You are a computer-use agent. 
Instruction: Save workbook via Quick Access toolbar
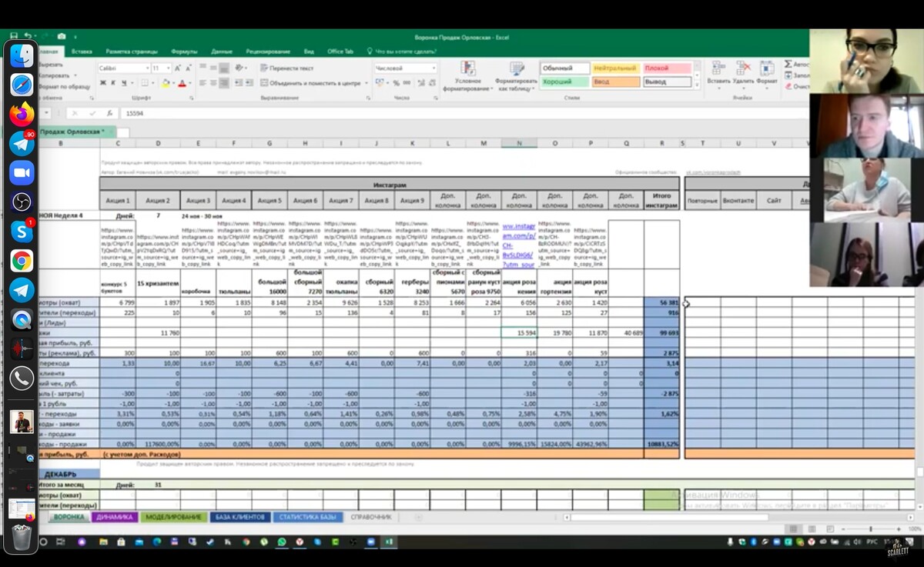[13, 36]
